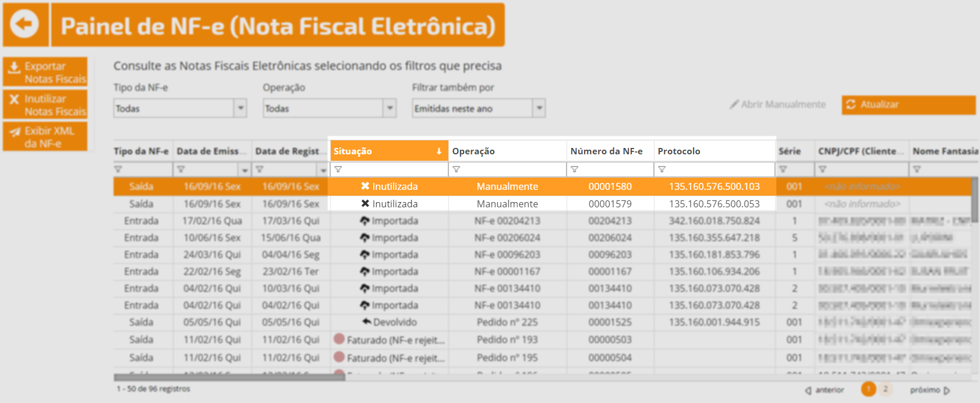This screenshot has width=980, height=403.
Task: Click Inutilizar Notas Fiscais button
Action: (45, 105)
